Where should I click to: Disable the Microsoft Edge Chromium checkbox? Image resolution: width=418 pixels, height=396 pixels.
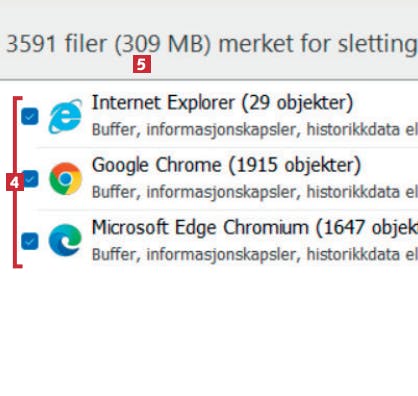pos(30,241)
